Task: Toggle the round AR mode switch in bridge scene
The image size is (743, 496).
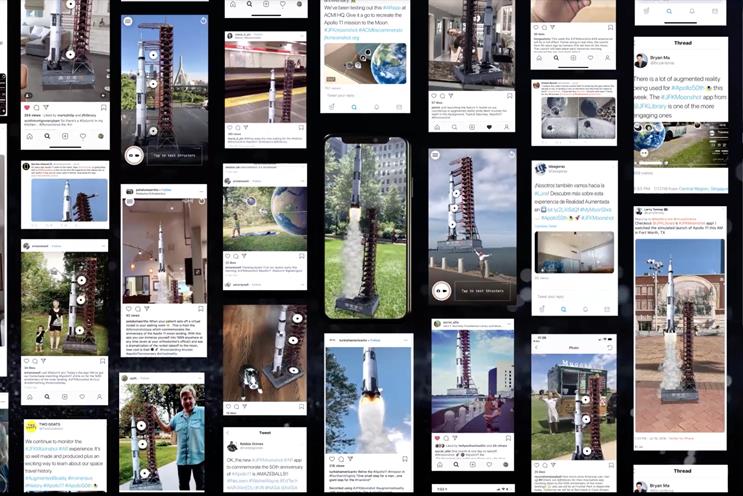Action: [134, 155]
